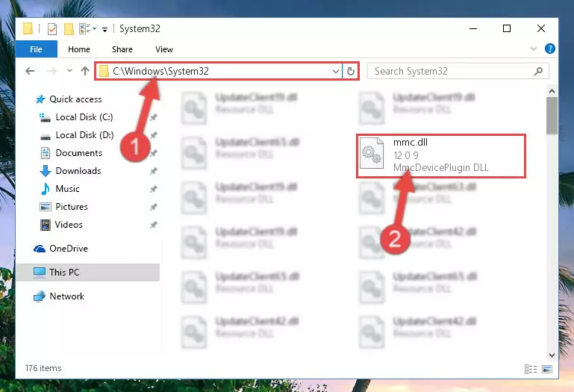Image resolution: width=574 pixels, height=392 pixels.
Task: Select OneDrive in navigation pane
Action: [69, 249]
